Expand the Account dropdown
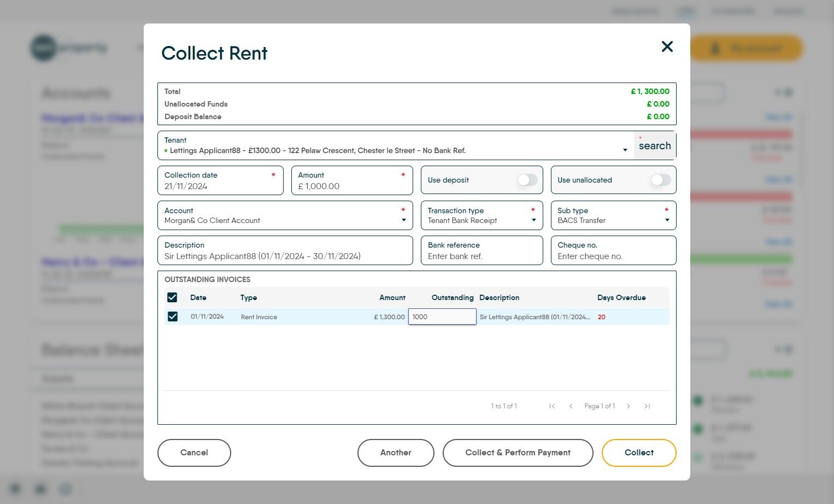 [x=403, y=220]
